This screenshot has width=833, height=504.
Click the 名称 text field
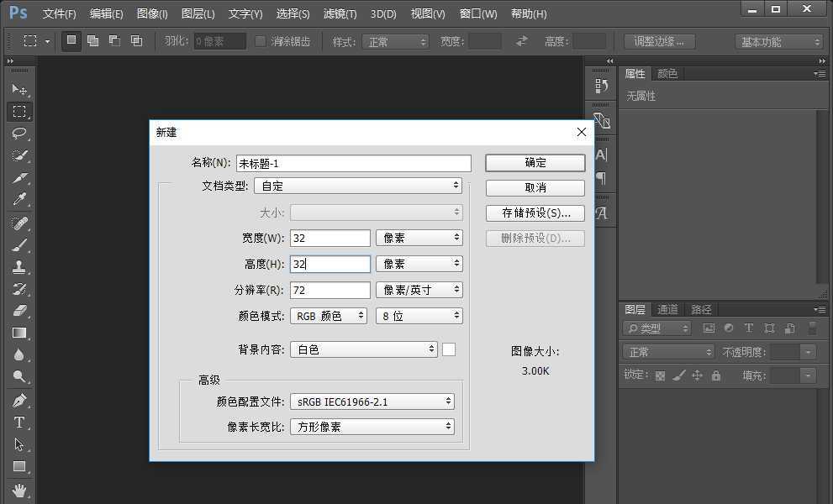[353, 162]
